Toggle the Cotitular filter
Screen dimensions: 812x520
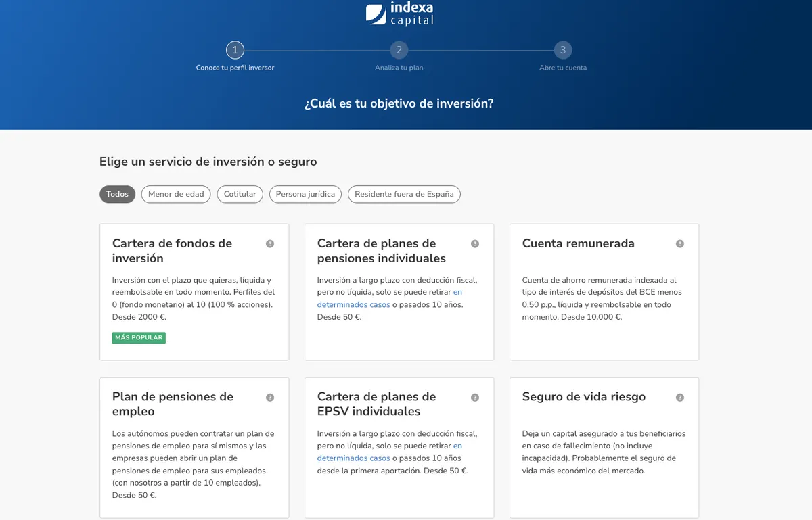click(240, 194)
